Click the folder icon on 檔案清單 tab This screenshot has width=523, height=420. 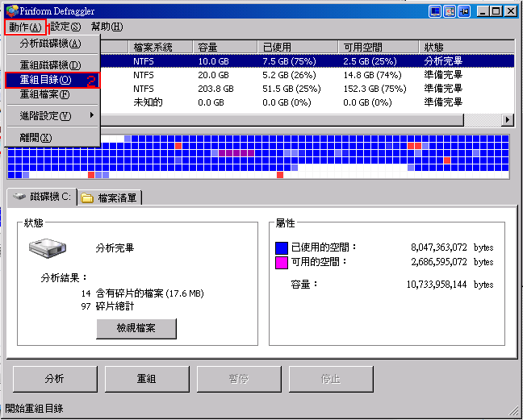point(87,198)
